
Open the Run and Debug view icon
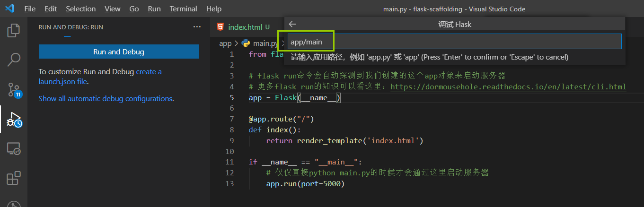tap(14, 120)
